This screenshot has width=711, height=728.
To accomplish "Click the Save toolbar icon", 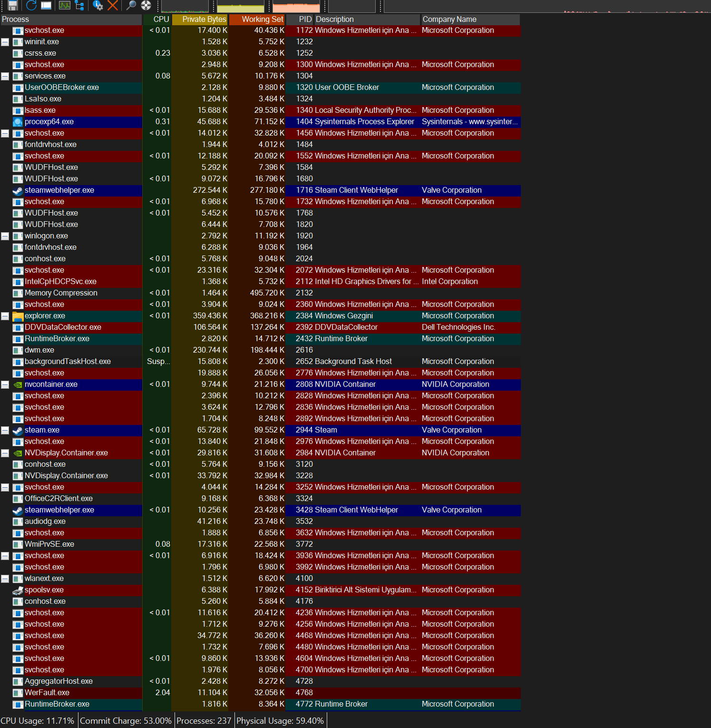I will click(13, 5).
